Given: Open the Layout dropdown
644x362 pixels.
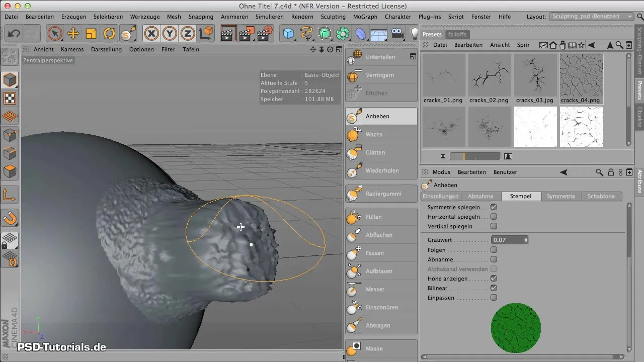Looking at the screenshot, I should pyautogui.click(x=592, y=17).
